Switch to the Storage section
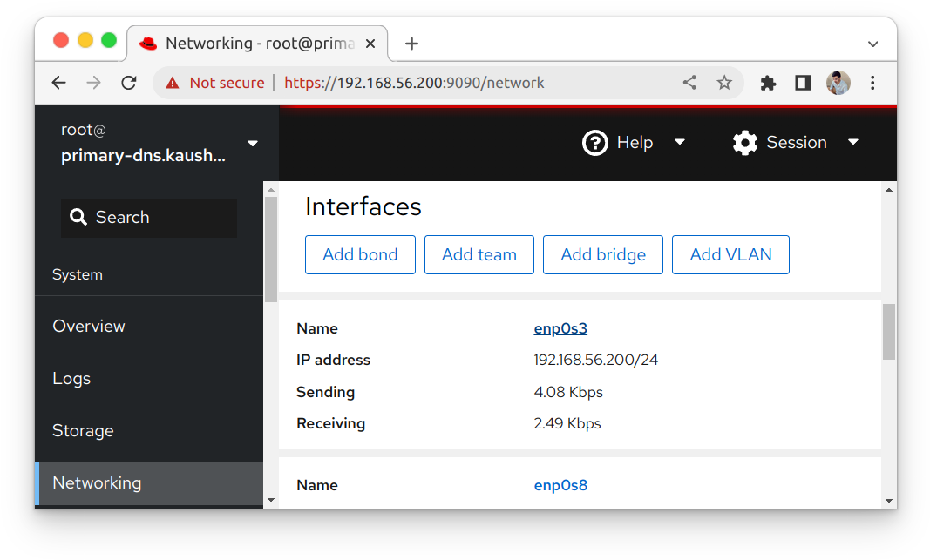This screenshot has width=930, height=560. coord(83,430)
